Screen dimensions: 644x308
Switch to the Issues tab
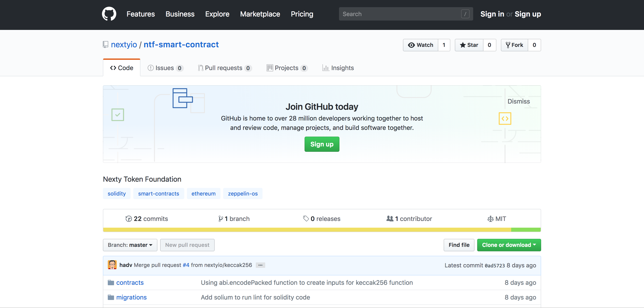coord(165,68)
